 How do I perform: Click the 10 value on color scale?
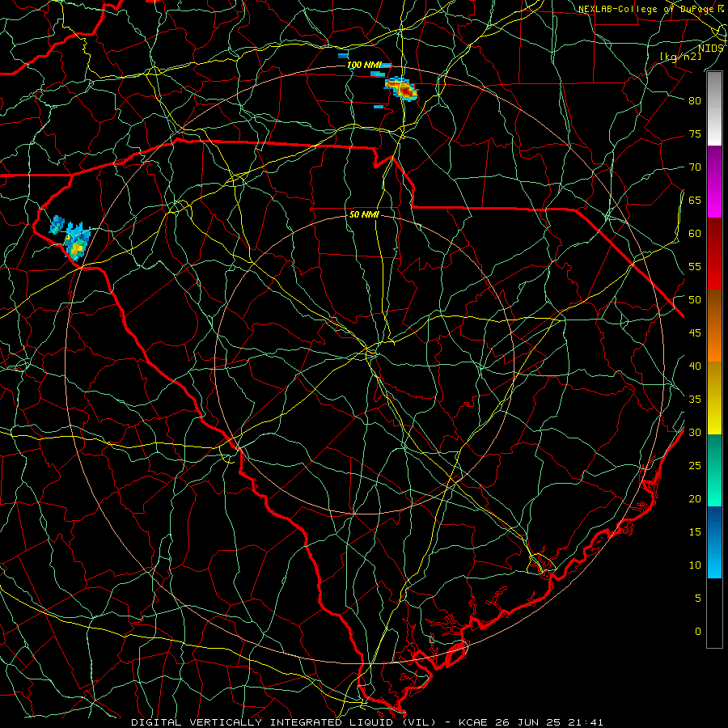tap(695, 565)
